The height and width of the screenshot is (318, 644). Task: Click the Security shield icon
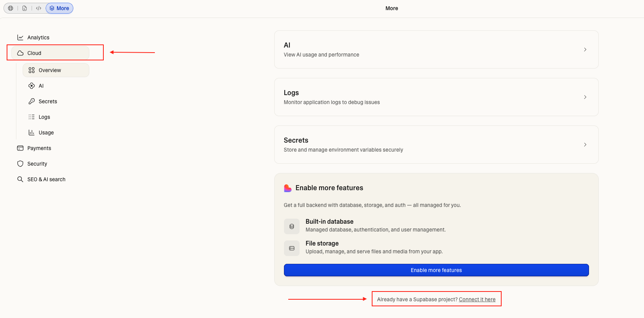tap(20, 164)
